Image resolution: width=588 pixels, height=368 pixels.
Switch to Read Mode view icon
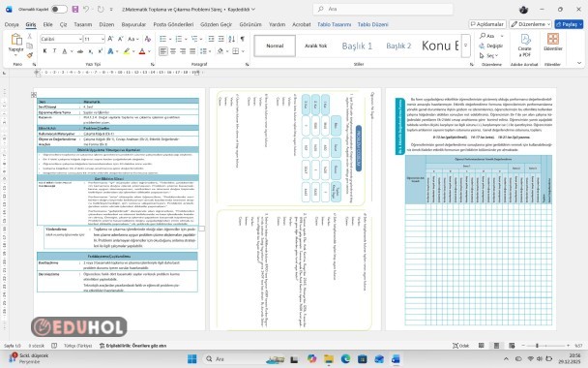coord(481,346)
